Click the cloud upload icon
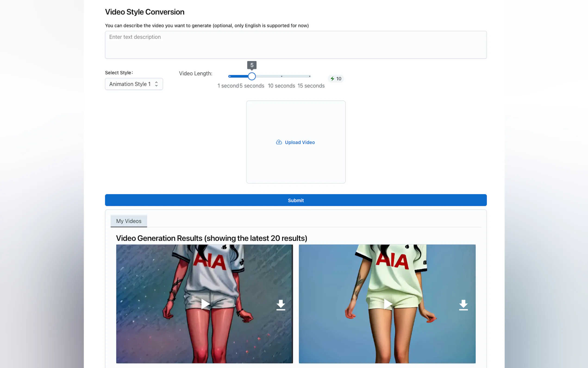The width and height of the screenshot is (588, 368). tap(279, 142)
